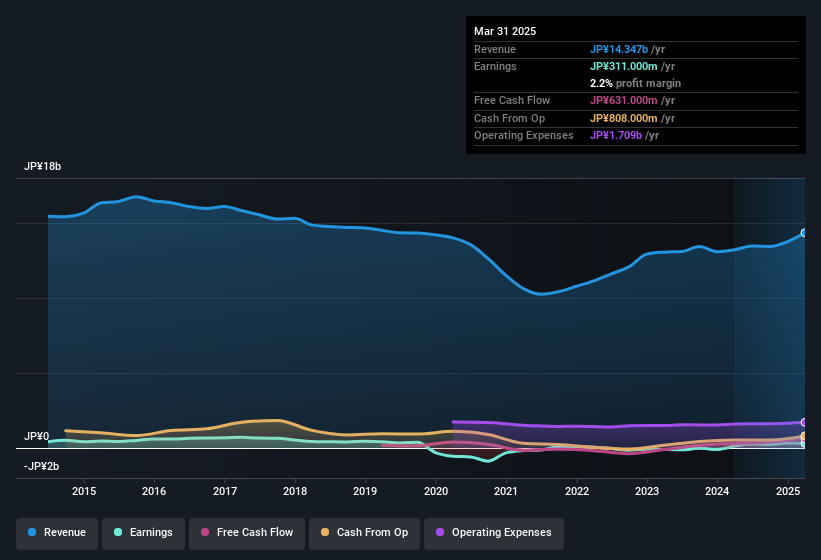This screenshot has height=560, width=821.
Task: Select the 2016 label on the x-axis
Action: click(154, 491)
